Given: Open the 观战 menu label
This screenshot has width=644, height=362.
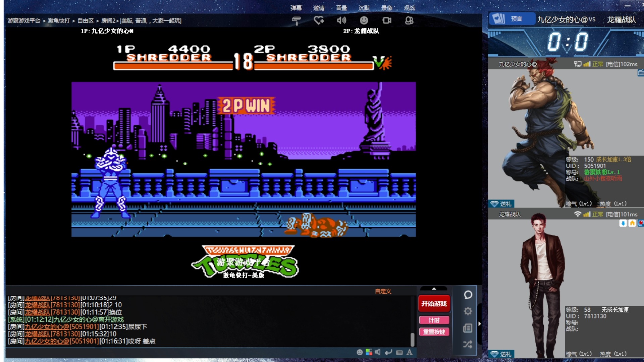Looking at the screenshot, I should pos(409,8).
